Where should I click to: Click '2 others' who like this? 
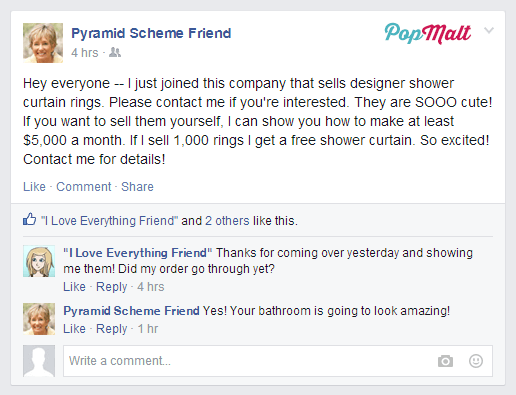227,221
